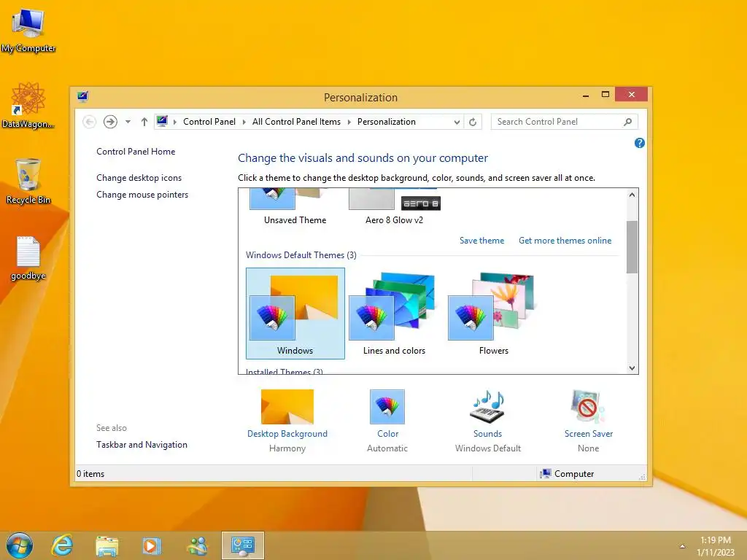Screen dimensions: 747x560
Task: Click the search magnifier icon
Action: (628, 122)
